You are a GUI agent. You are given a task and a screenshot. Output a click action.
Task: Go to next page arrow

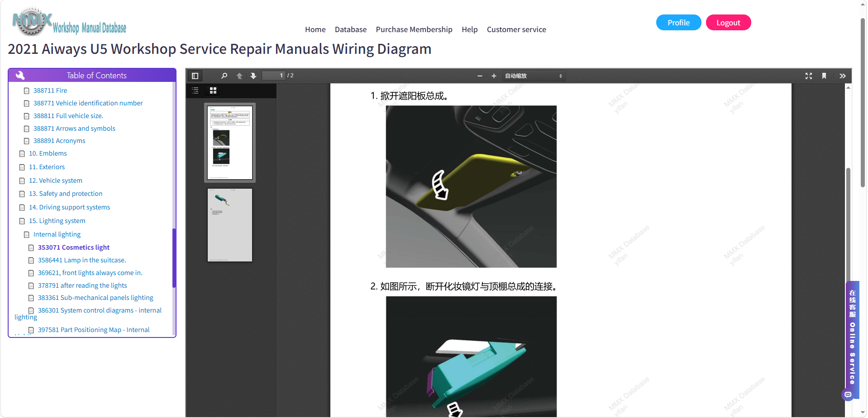click(253, 76)
